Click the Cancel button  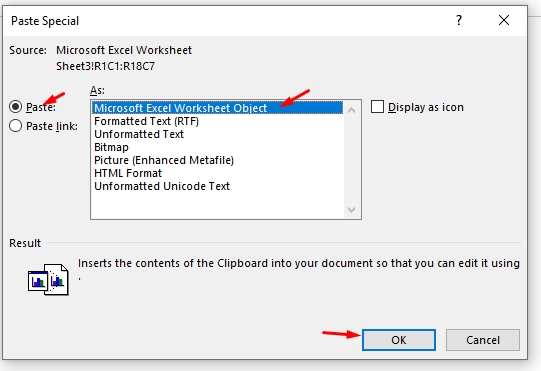click(483, 340)
